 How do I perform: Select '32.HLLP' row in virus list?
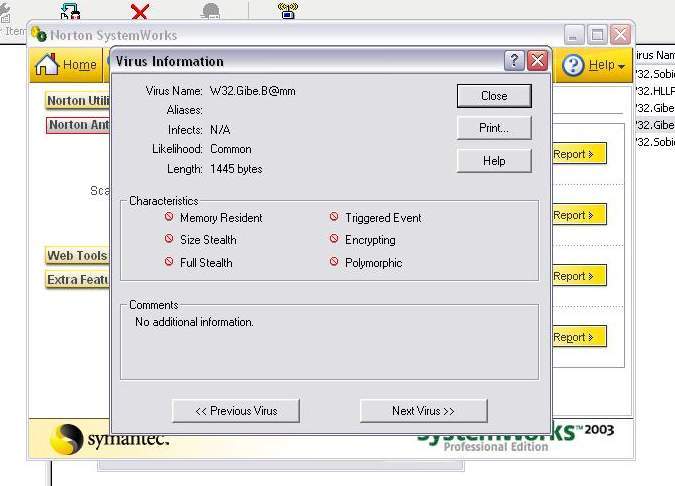655,91
